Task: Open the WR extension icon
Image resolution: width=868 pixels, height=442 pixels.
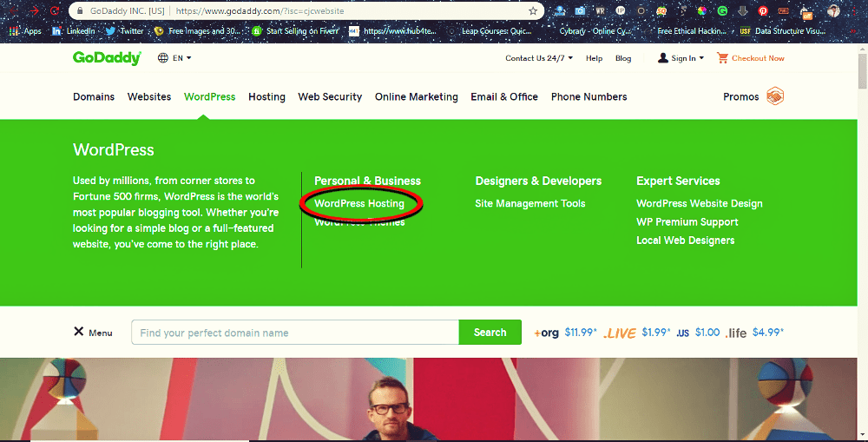Action: tap(600, 10)
